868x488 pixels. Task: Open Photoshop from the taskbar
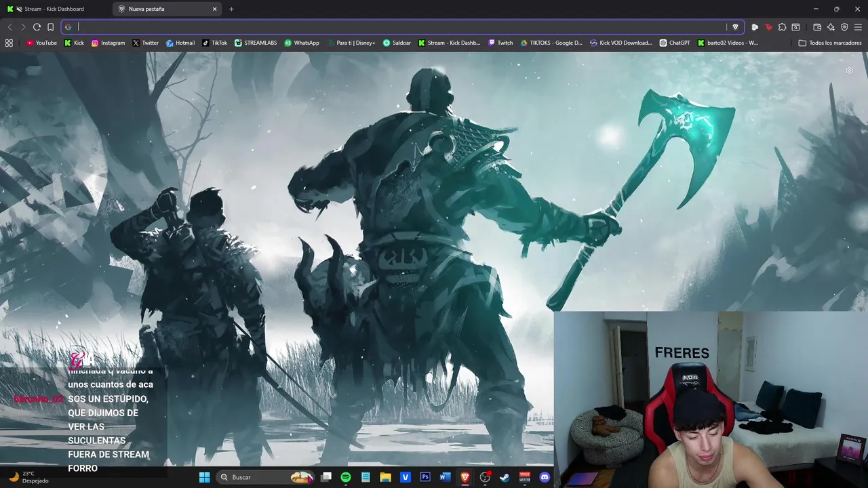pyautogui.click(x=425, y=477)
